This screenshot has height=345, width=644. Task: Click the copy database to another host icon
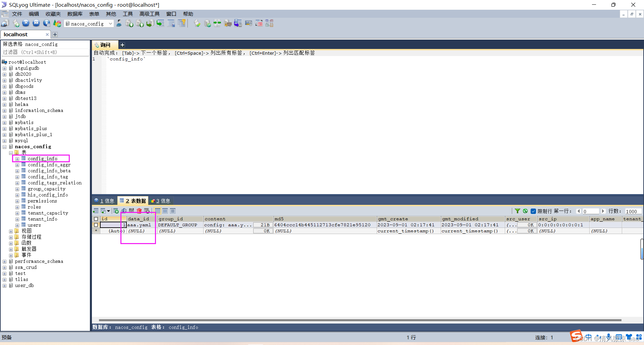[150, 23]
